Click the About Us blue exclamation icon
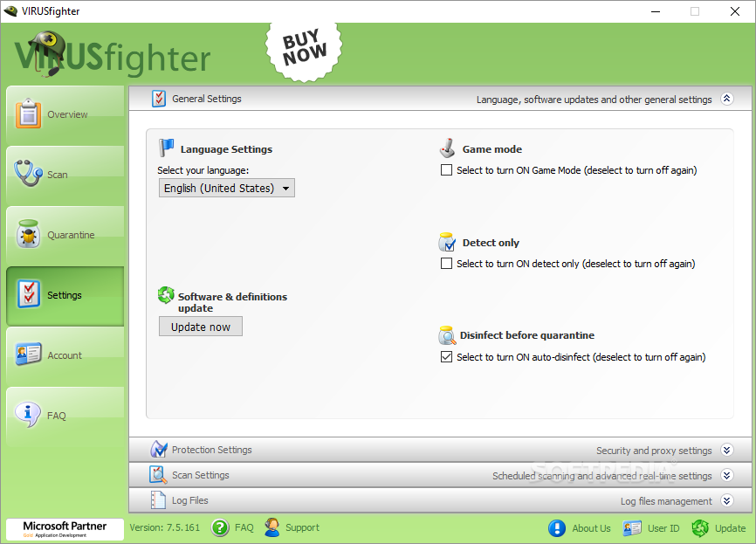The image size is (756, 544). click(557, 528)
